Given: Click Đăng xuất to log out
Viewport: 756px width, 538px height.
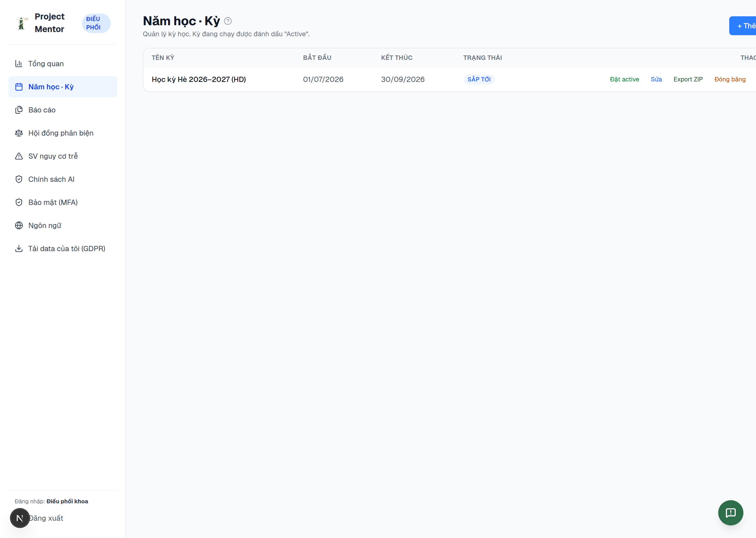Looking at the screenshot, I should [46, 518].
